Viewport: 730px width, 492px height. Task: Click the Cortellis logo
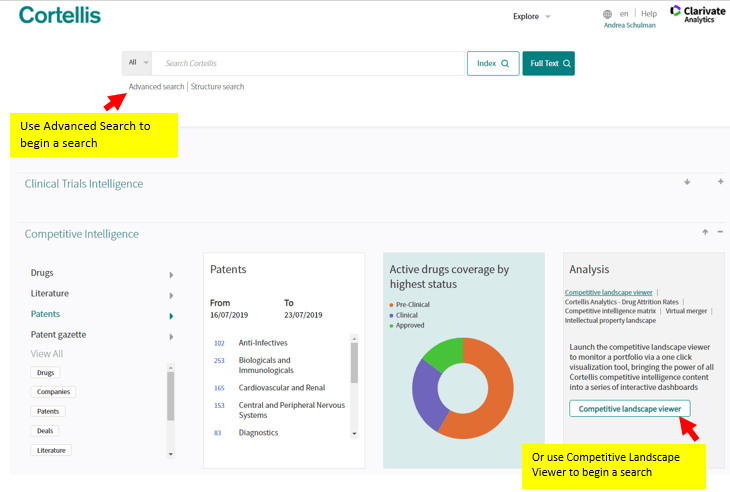coord(60,15)
